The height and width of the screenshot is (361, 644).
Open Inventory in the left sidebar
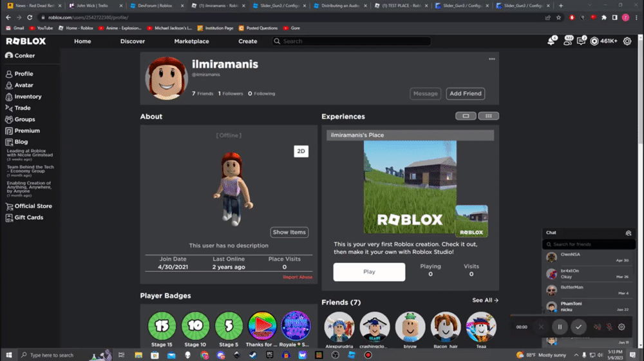[23, 97]
